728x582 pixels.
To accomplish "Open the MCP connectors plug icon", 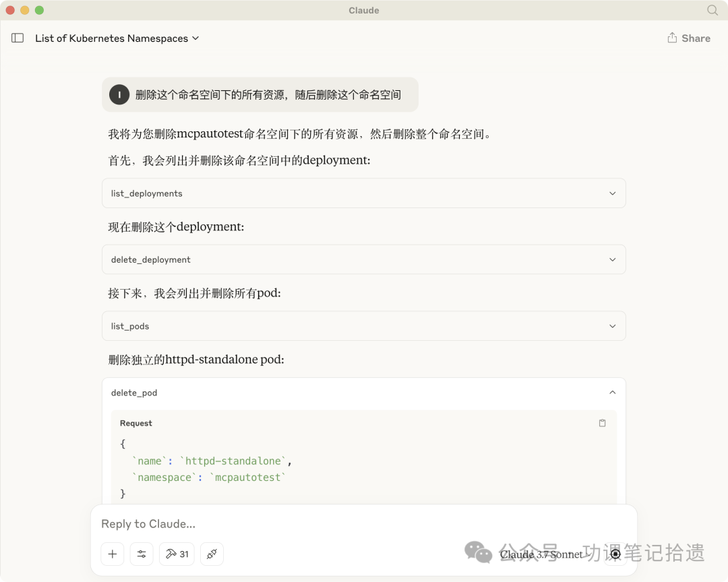I will click(212, 554).
